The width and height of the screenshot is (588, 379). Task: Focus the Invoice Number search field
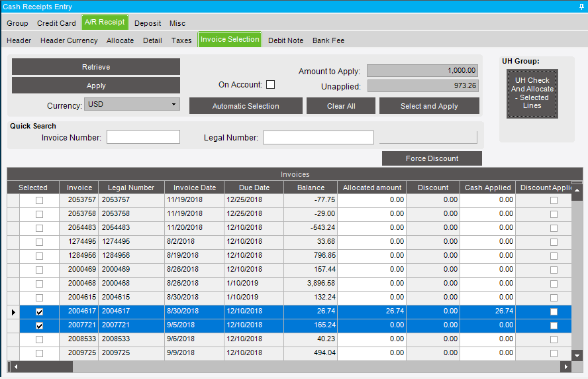coord(143,137)
